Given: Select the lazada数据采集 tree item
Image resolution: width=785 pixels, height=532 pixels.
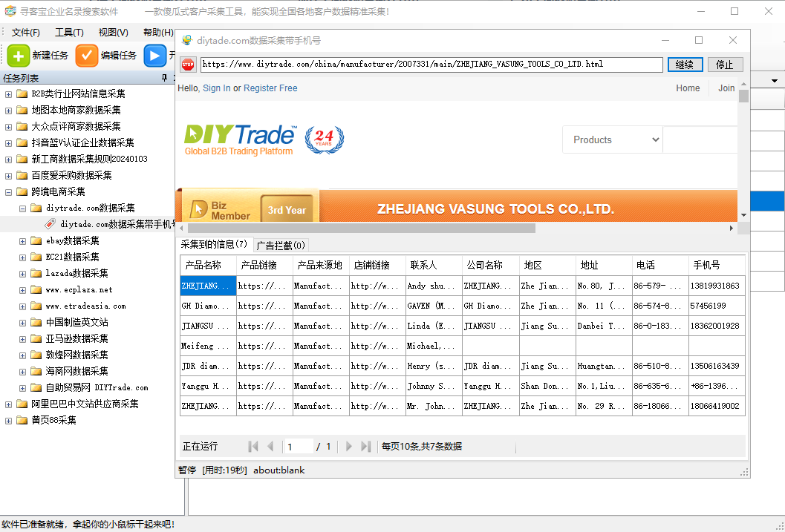Looking at the screenshot, I should point(76,274).
